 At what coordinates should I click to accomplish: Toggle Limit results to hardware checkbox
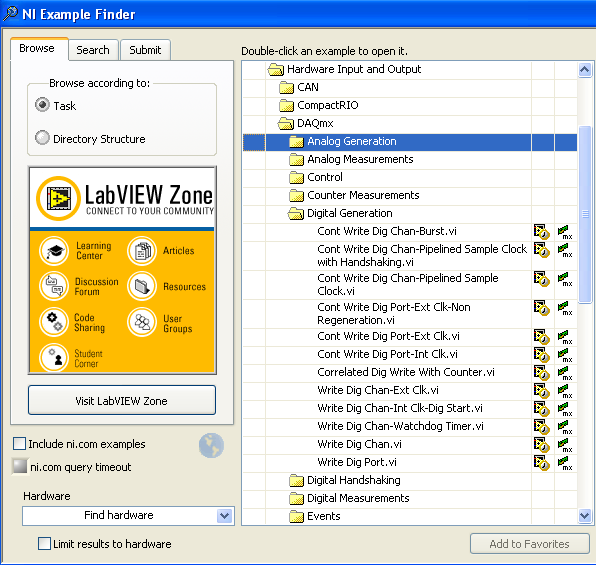[44, 544]
